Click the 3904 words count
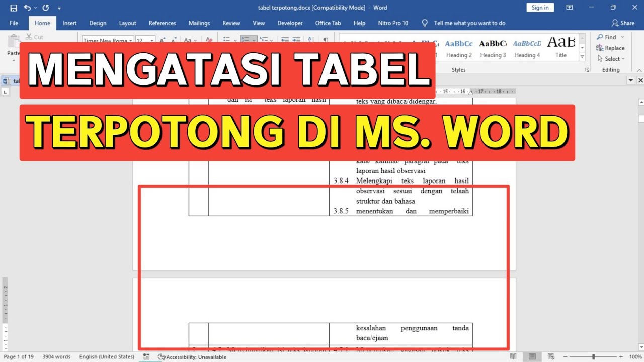Image resolution: width=644 pixels, height=362 pixels. [56, 357]
